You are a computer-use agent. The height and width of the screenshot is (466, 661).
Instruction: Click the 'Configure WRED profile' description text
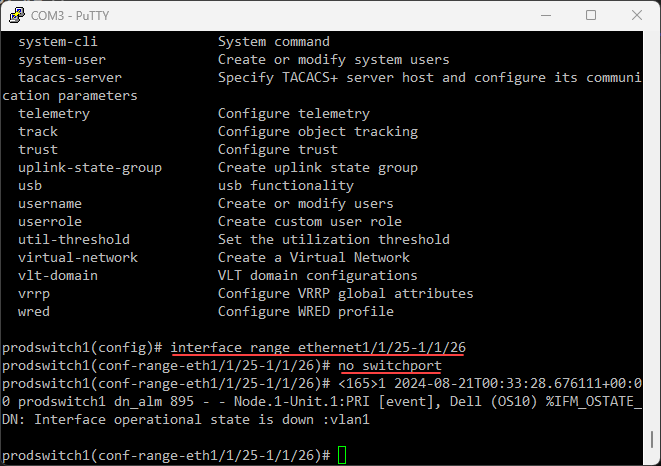tap(306, 312)
